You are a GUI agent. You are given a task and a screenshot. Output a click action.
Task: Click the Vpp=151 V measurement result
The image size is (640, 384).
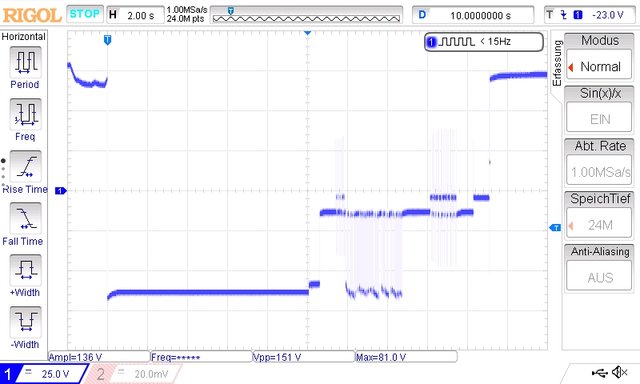click(304, 357)
